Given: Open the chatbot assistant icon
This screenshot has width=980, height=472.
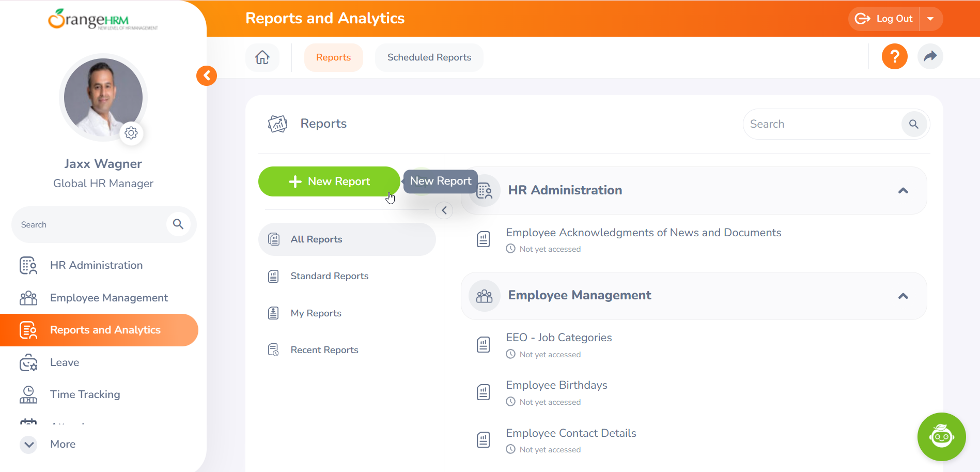Looking at the screenshot, I should 941,437.
